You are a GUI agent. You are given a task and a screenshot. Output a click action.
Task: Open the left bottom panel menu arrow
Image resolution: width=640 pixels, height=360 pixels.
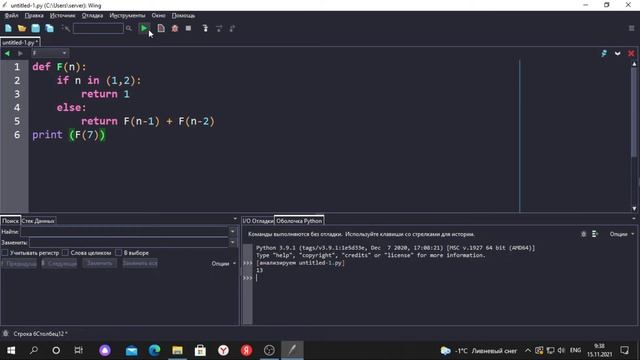point(235,219)
